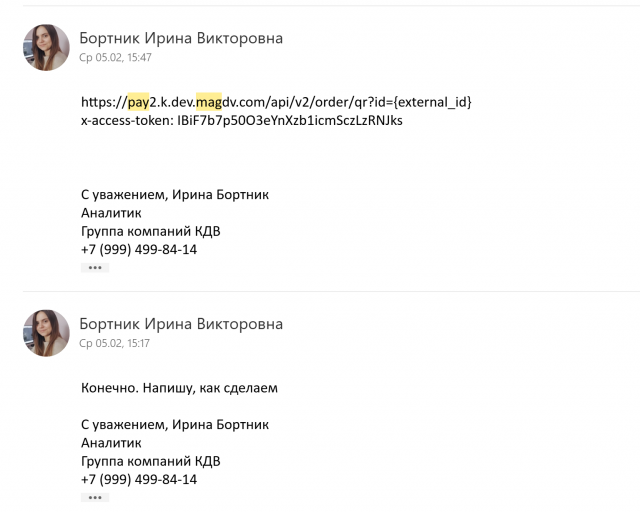640x512 pixels.
Task: Click the phone number in the 15:47 message
Action: [139, 249]
